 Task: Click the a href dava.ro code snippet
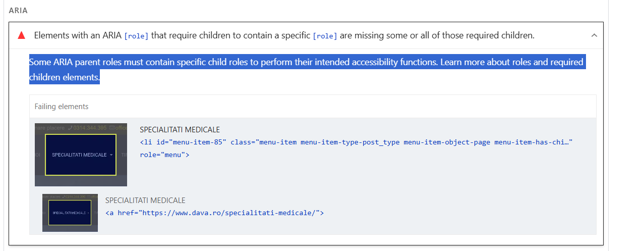pyautogui.click(x=214, y=213)
